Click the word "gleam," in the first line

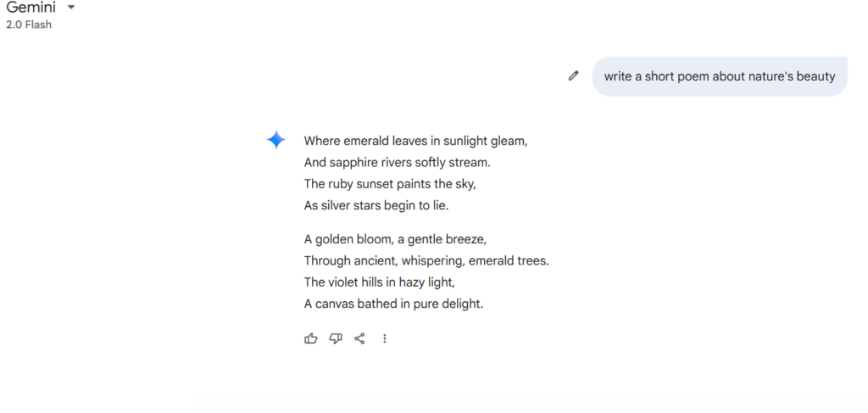pyautogui.click(x=509, y=141)
